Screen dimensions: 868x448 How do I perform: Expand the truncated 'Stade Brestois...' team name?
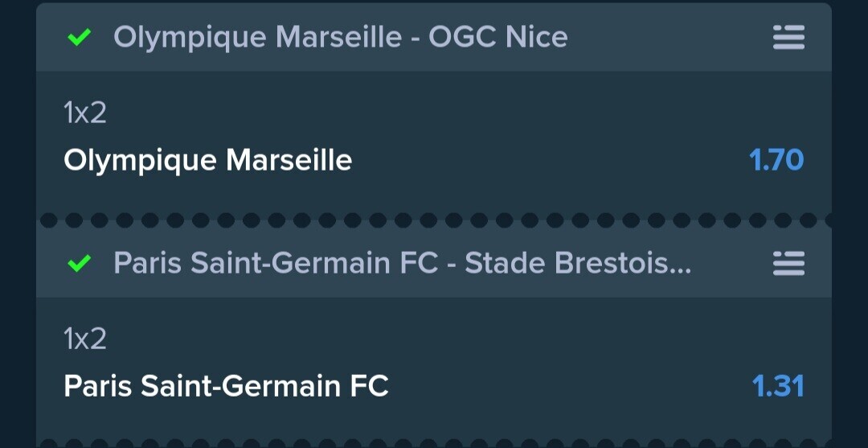tap(578, 264)
